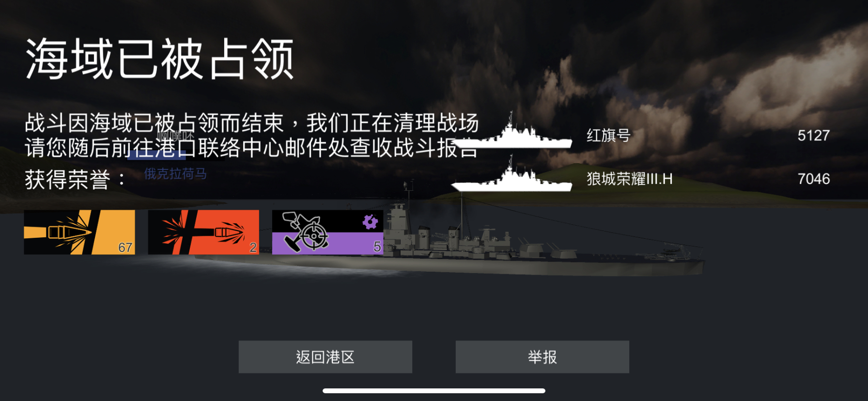The width and height of the screenshot is (868, 401).
Task: Tap the iOS home indicator bar
Action: [x=434, y=391]
